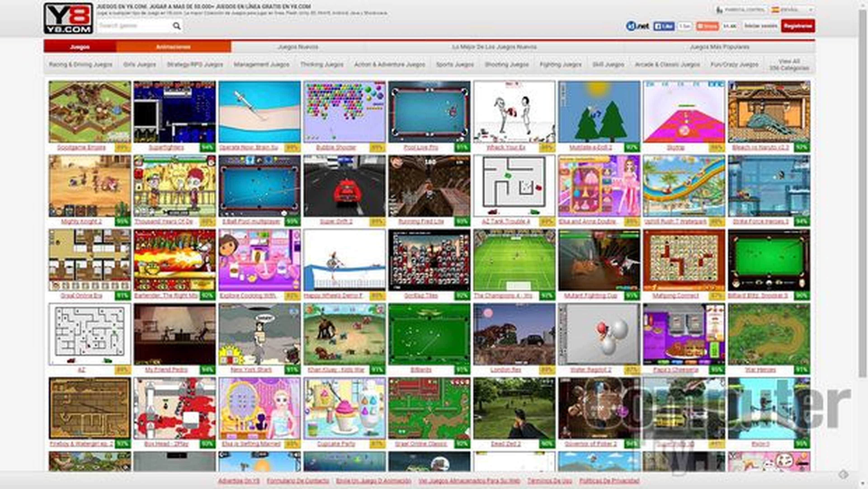Open the Mutilate a Doll 2 thumbnail
Screen dimensions: 868x489
coord(599,112)
